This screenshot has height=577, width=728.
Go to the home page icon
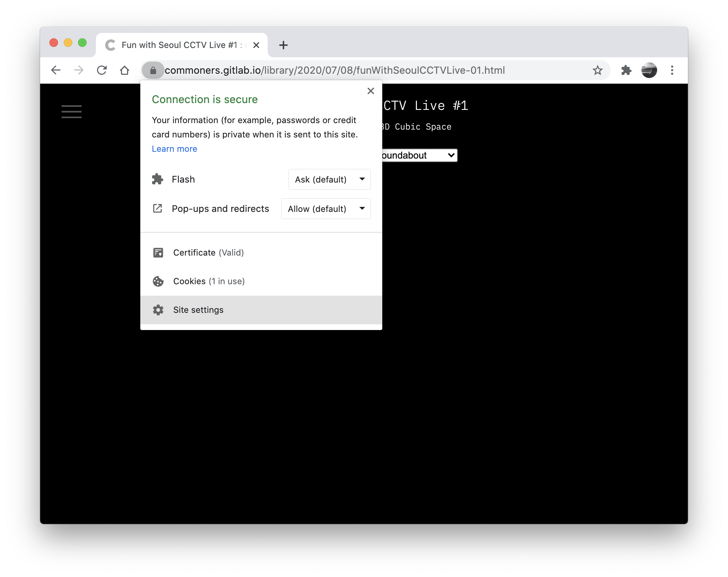tap(125, 70)
